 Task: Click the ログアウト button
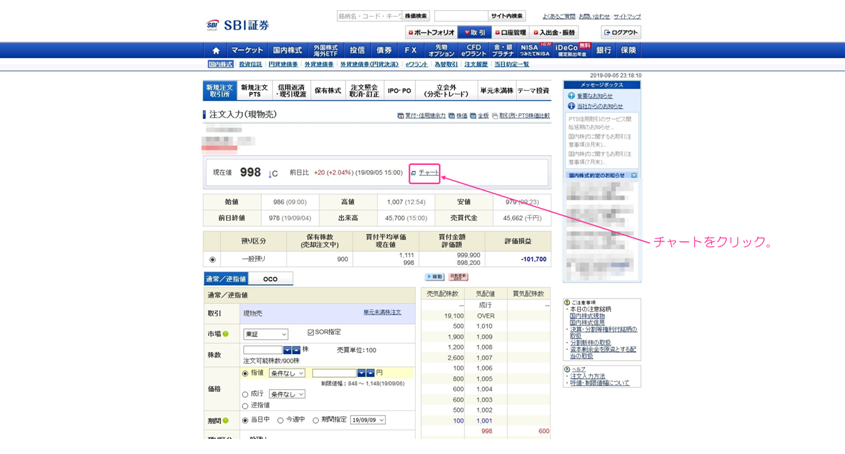pyautogui.click(x=621, y=32)
